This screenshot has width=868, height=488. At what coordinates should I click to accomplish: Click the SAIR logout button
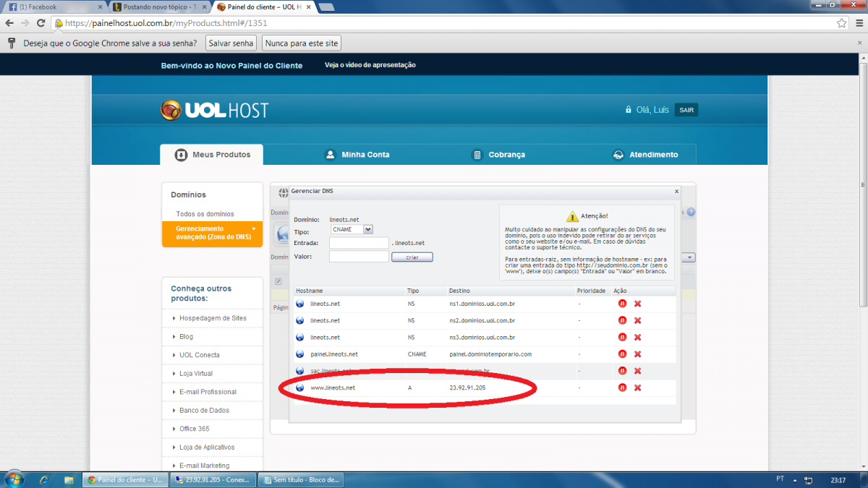(686, 110)
